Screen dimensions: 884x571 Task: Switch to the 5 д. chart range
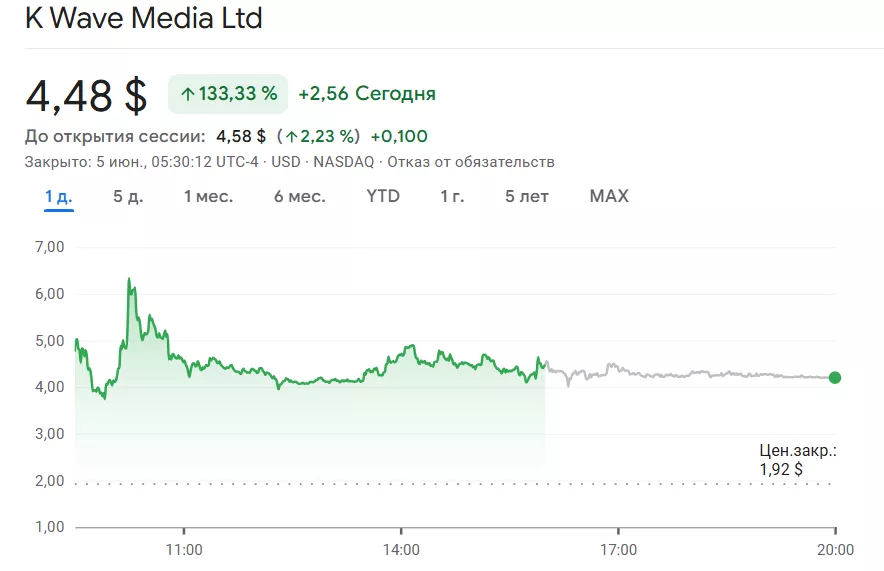tap(128, 196)
